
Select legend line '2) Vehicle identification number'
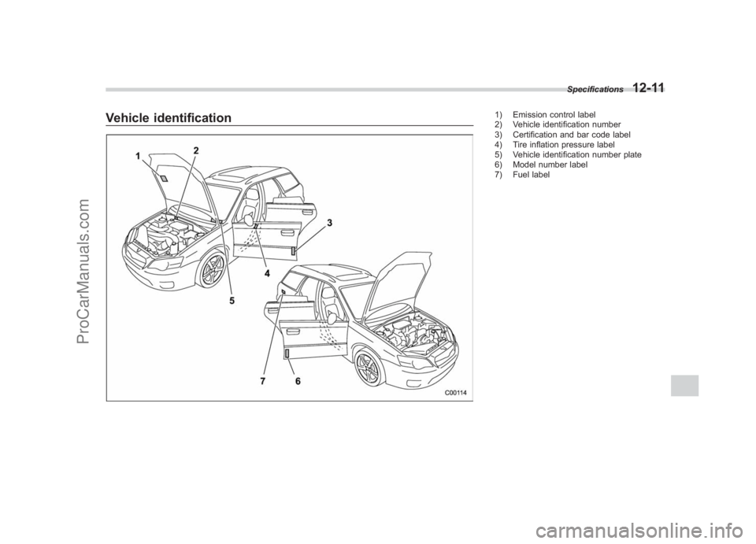[557, 125]
